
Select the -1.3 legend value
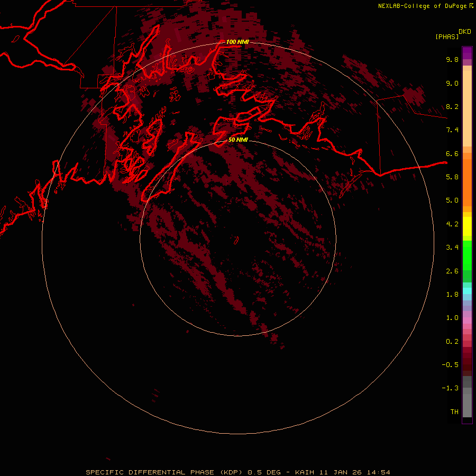(x=450, y=388)
